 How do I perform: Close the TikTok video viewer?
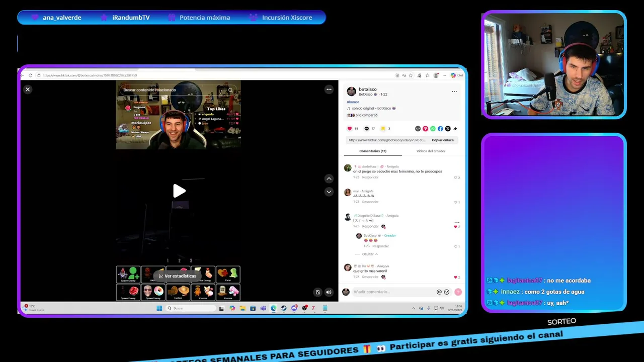click(28, 89)
